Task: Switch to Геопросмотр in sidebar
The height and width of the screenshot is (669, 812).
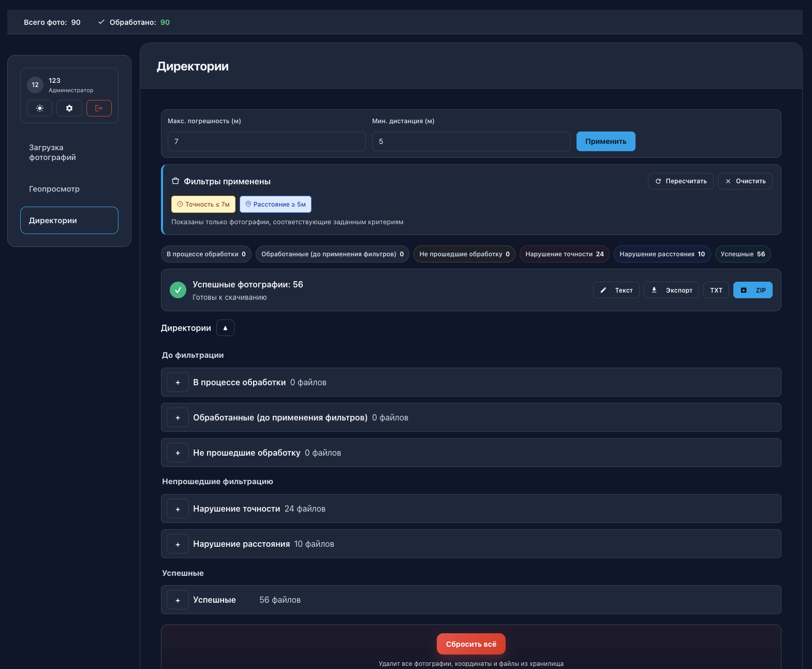Action: 54,189
